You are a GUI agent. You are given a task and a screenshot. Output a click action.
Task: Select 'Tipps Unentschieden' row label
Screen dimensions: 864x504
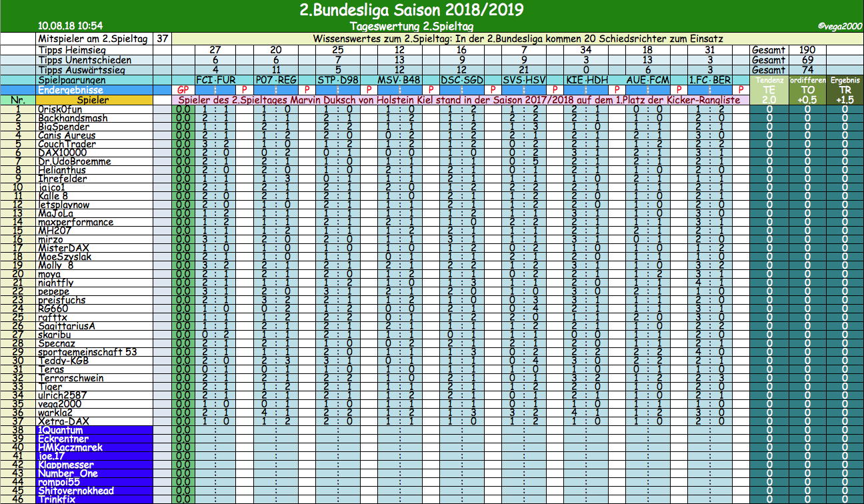tap(85, 60)
